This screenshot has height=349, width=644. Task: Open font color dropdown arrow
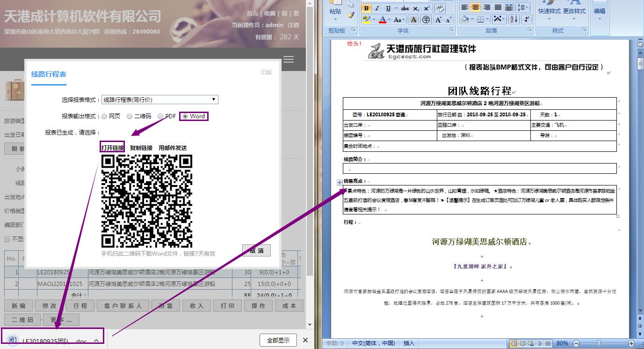[390, 20]
